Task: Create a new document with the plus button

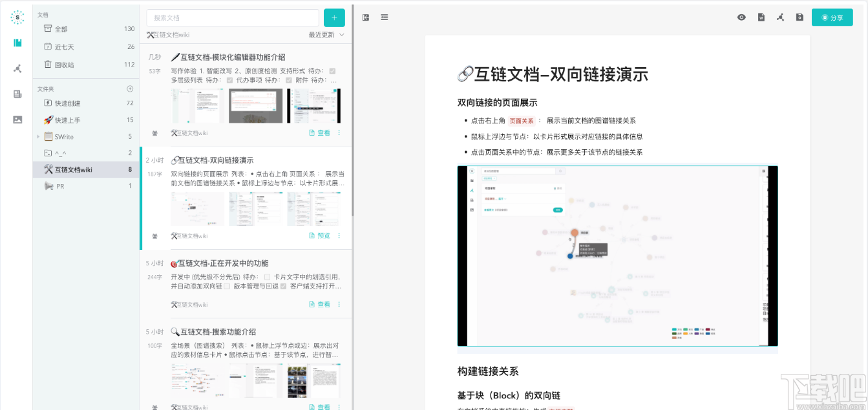Action: [x=334, y=17]
